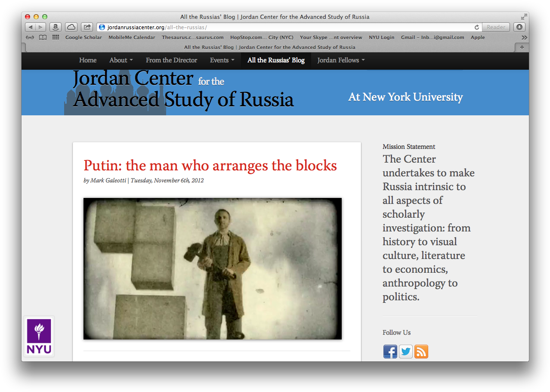This screenshot has width=550, height=392.
Task: Reload the page with refresh icon
Action: 476,27
